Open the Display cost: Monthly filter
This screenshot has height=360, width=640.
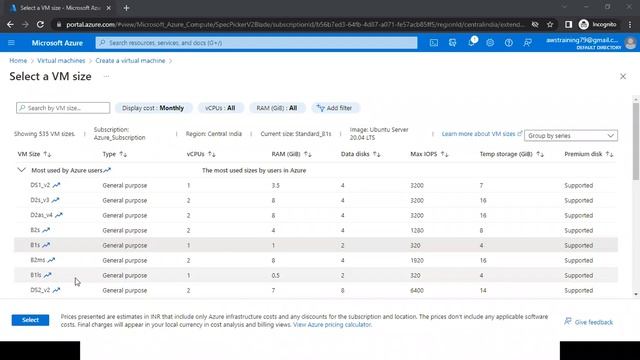153,108
